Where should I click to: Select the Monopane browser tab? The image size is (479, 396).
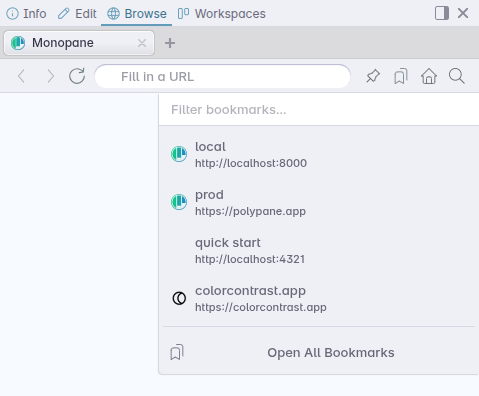tap(79, 43)
